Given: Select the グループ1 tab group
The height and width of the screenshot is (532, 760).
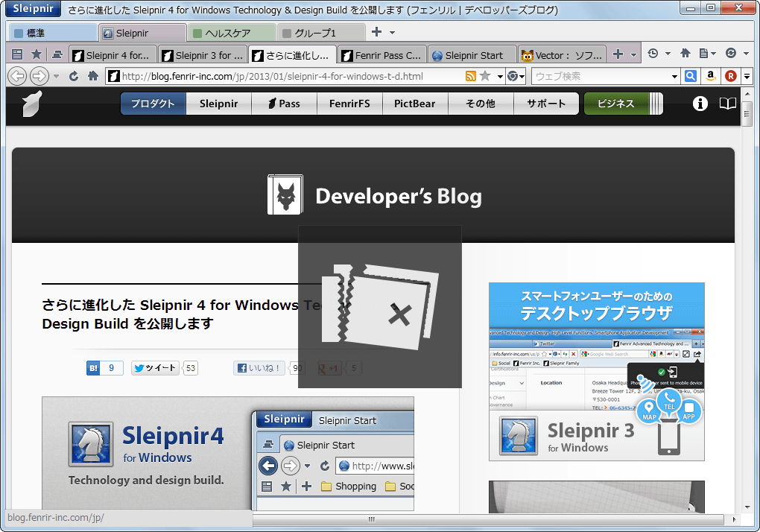Looking at the screenshot, I should pyautogui.click(x=321, y=33).
